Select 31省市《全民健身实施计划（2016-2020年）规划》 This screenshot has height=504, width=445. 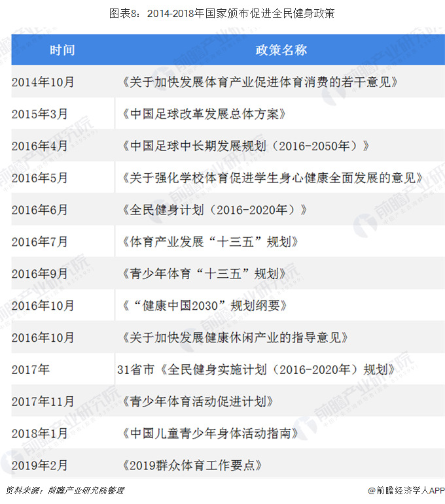(x=257, y=369)
